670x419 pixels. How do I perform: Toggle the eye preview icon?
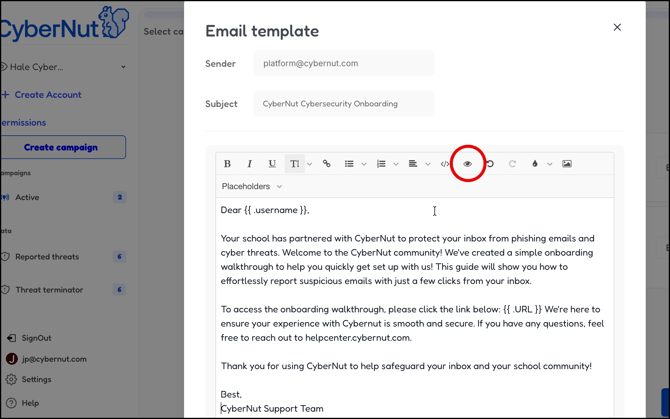467,164
